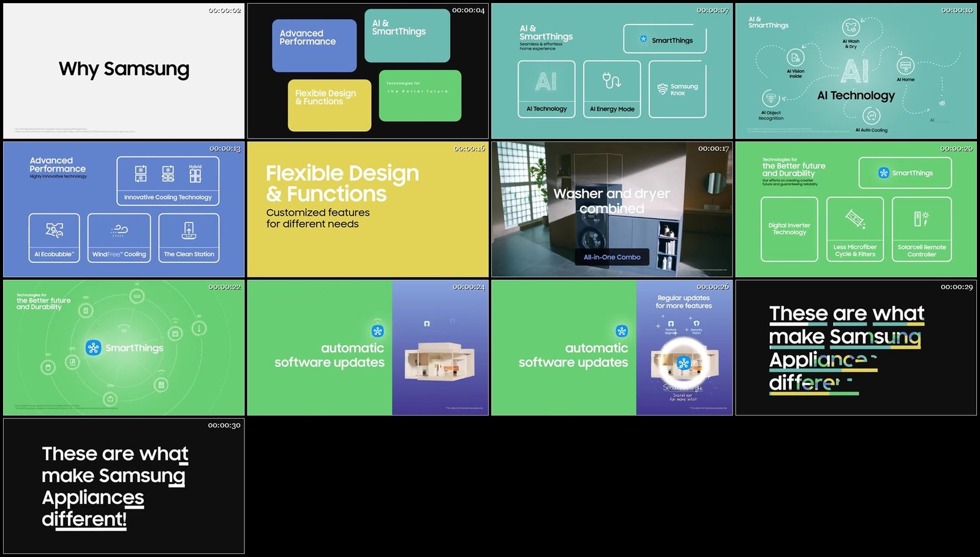
Task: Click the AI Technology icon tile
Action: (x=546, y=89)
